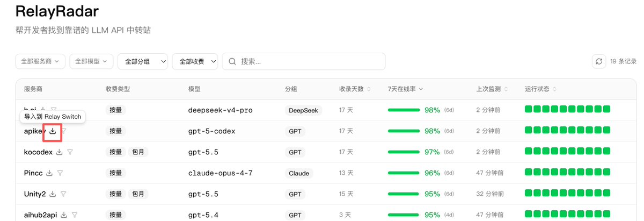
Task: Click the DeepSeek group tag
Action: [303, 110]
